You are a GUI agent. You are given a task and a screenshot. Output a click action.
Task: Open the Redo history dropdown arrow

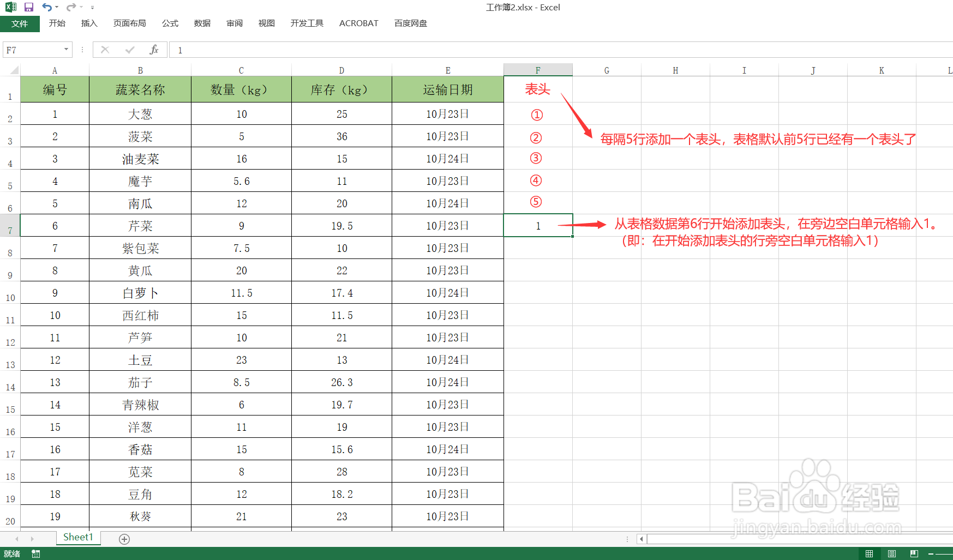pos(81,7)
